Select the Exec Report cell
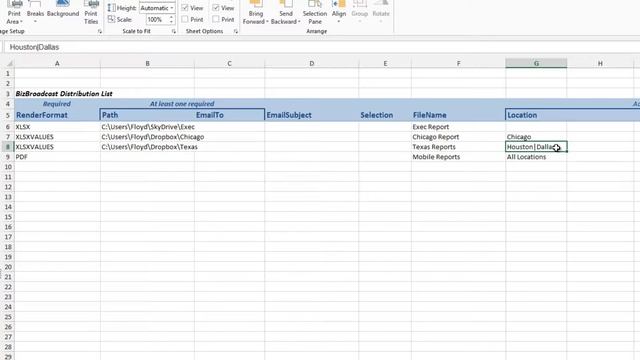 [x=458, y=127]
